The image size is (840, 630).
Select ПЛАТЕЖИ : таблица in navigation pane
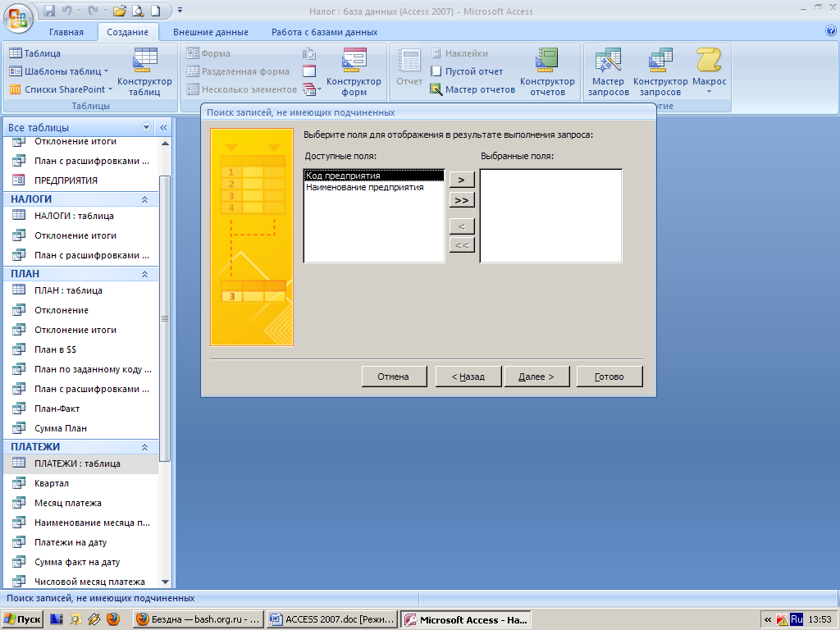[81, 463]
